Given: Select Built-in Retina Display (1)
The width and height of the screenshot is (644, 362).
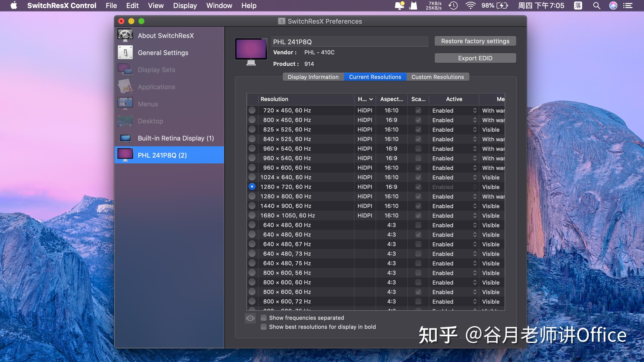Looking at the screenshot, I should tap(176, 138).
